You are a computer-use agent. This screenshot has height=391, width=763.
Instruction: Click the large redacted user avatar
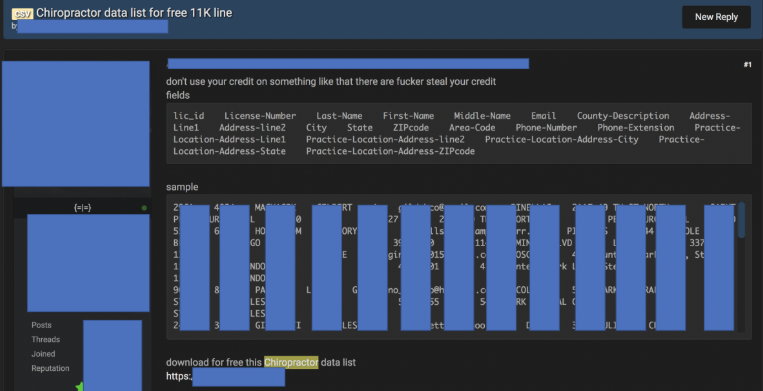pos(76,124)
